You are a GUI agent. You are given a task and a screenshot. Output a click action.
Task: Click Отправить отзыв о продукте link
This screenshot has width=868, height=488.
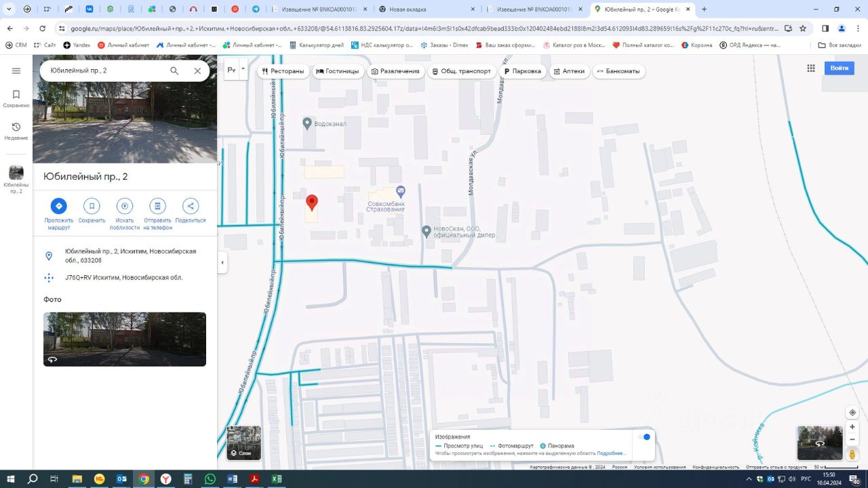(x=776, y=467)
